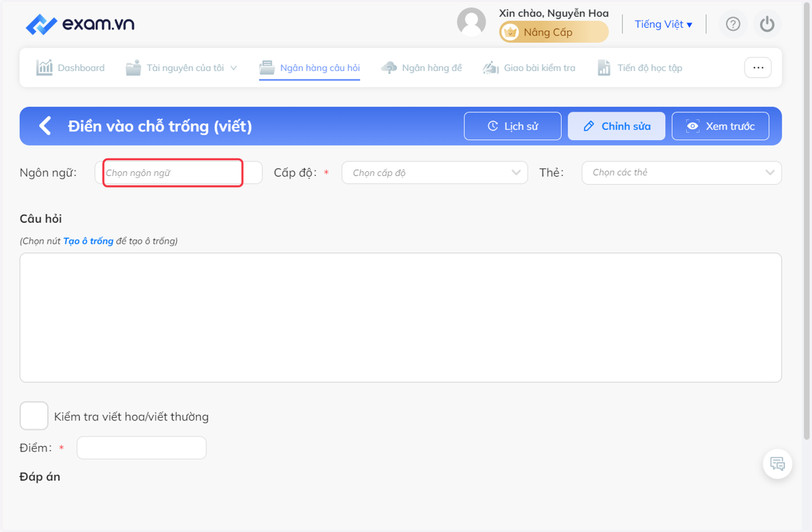Click the Ngân hàng đề cloud icon
Screen dimensions: 812x532
[x=389, y=68]
